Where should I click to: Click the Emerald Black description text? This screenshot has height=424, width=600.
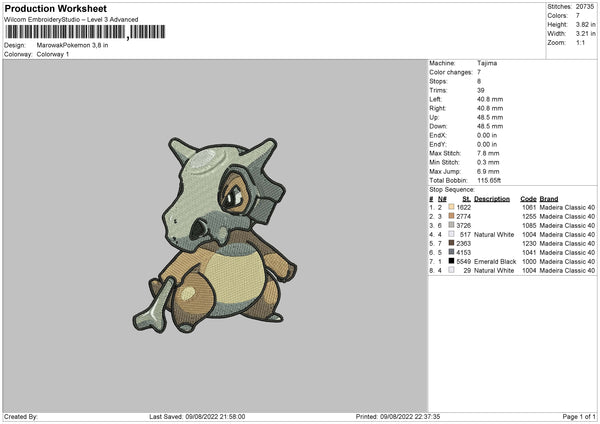(x=495, y=262)
